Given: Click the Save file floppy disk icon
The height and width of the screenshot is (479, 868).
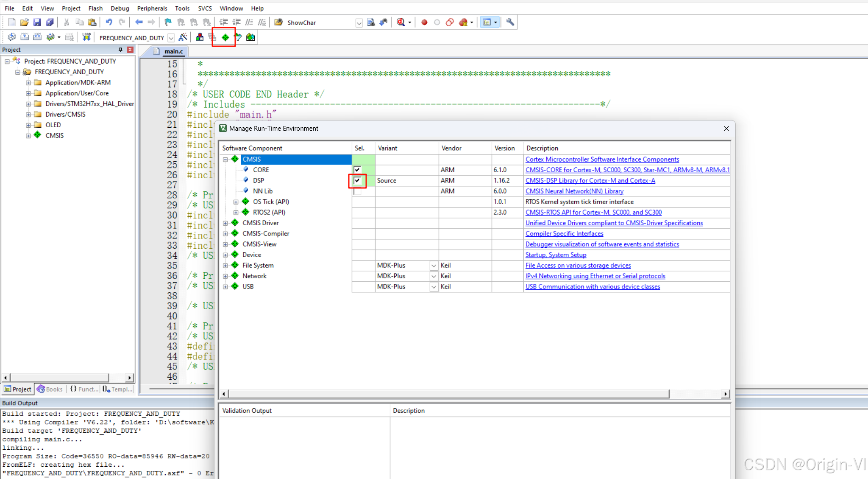Looking at the screenshot, I should pos(37,22).
